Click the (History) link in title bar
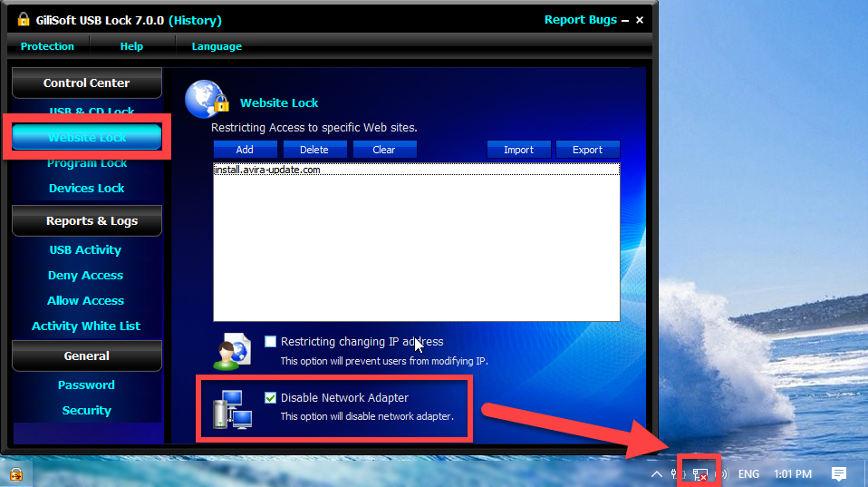The height and width of the screenshot is (487, 868). tap(195, 21)
